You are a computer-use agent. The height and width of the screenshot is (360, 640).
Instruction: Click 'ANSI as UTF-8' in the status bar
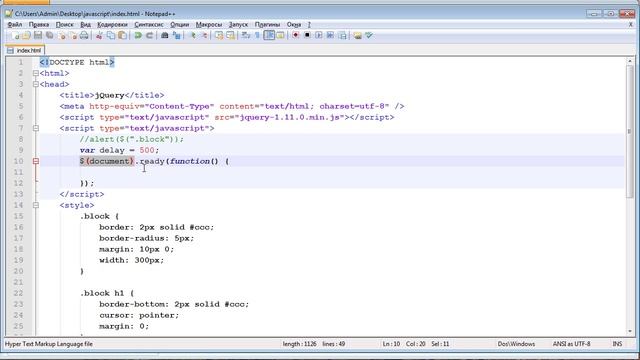[572, 344]
